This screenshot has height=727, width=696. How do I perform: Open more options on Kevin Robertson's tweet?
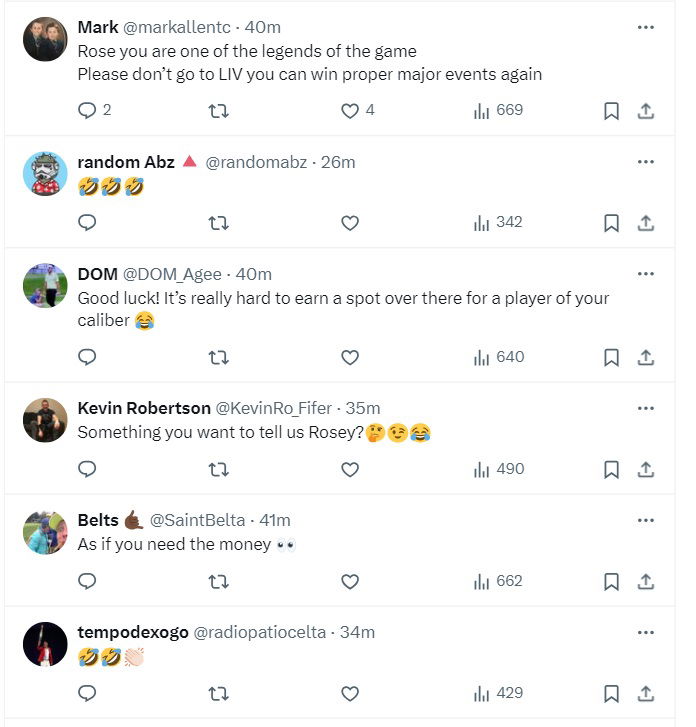click(645, 408)
